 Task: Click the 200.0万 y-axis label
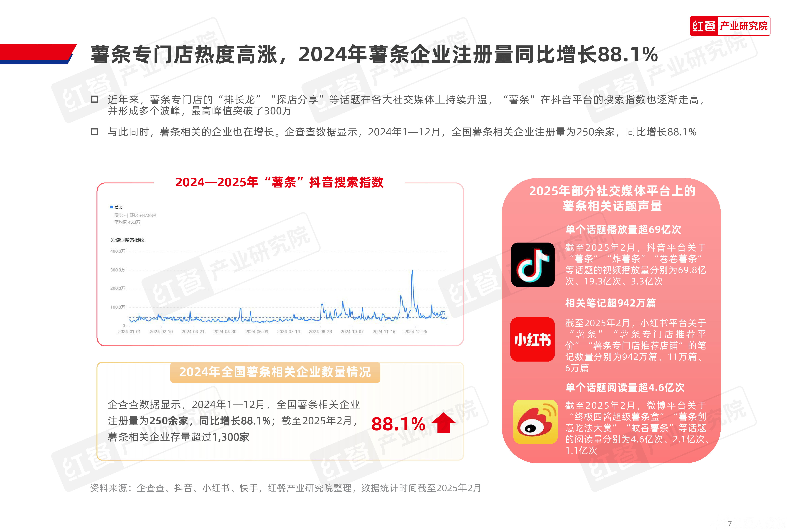[117, 288]
